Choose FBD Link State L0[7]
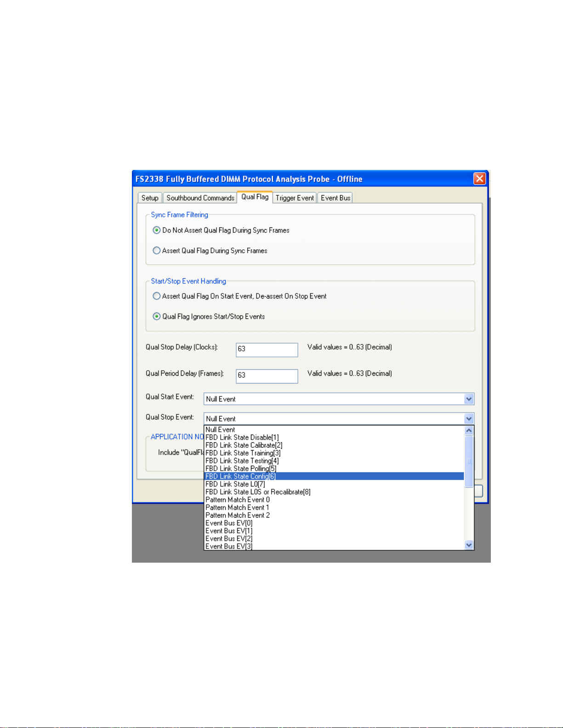The width and height of the screenshot is (563, 728). click(x=334, y=484)
